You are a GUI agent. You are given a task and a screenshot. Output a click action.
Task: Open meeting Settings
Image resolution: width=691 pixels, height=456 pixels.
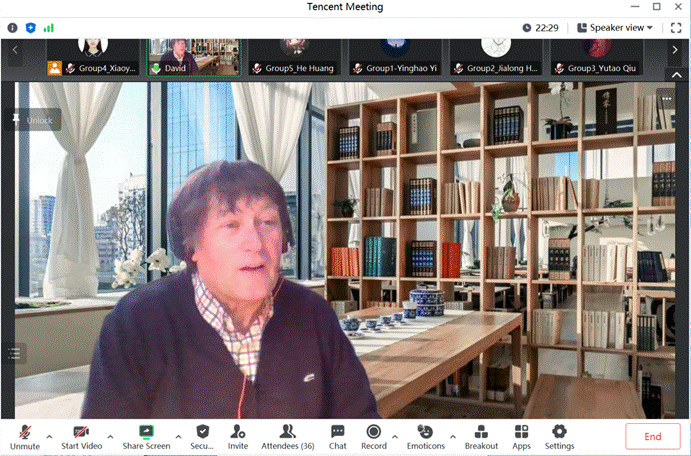pos(559,436)
